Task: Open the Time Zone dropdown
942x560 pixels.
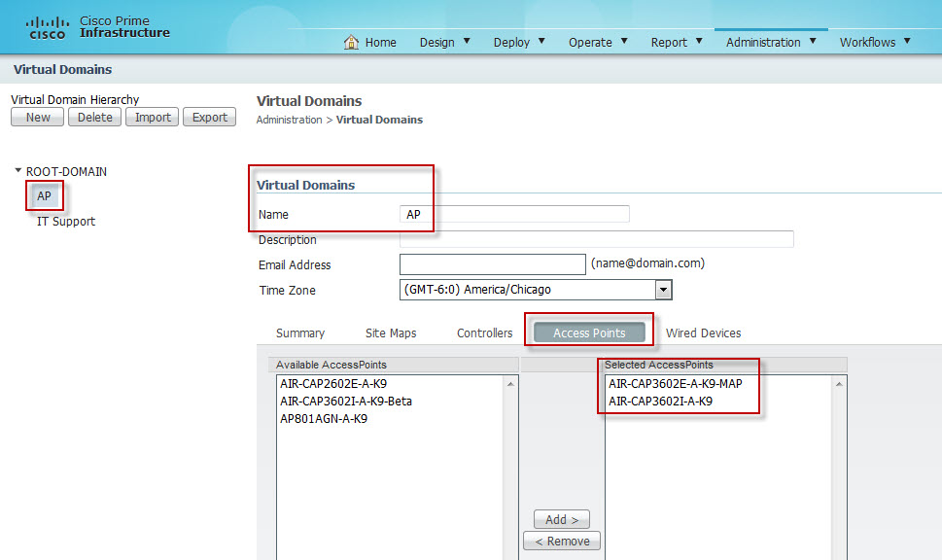Action: tap(536, 290)
